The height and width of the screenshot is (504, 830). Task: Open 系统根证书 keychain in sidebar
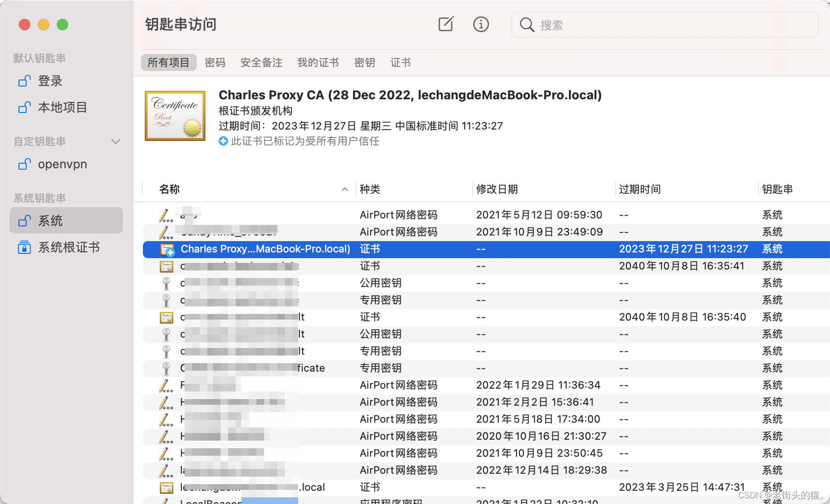66,247
